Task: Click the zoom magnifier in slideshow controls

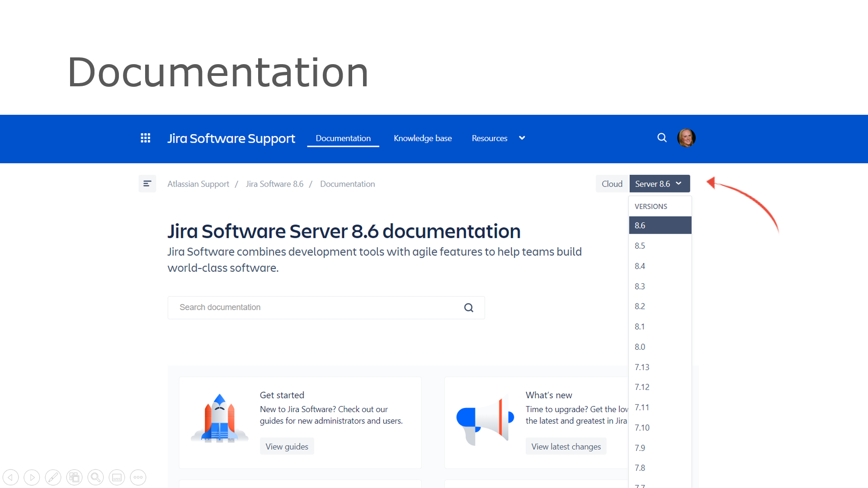Action: point(95,477)
